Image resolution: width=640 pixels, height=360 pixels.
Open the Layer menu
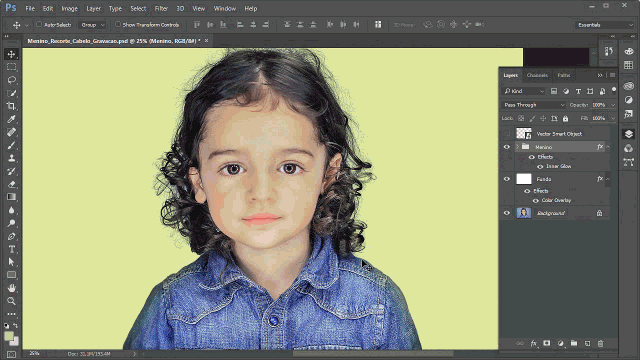pos(93,8)
